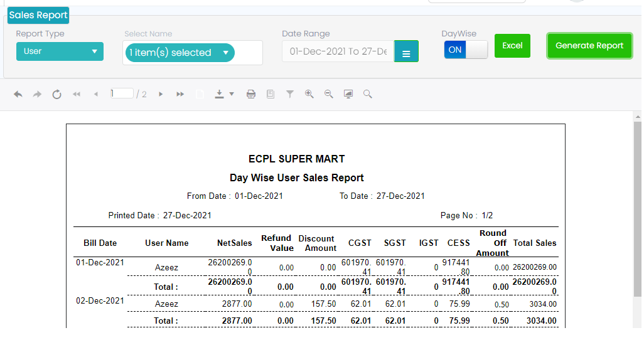Screen dimensions: 644x350
Task: Zoom in on the report
Action: (x=309, y=94)
